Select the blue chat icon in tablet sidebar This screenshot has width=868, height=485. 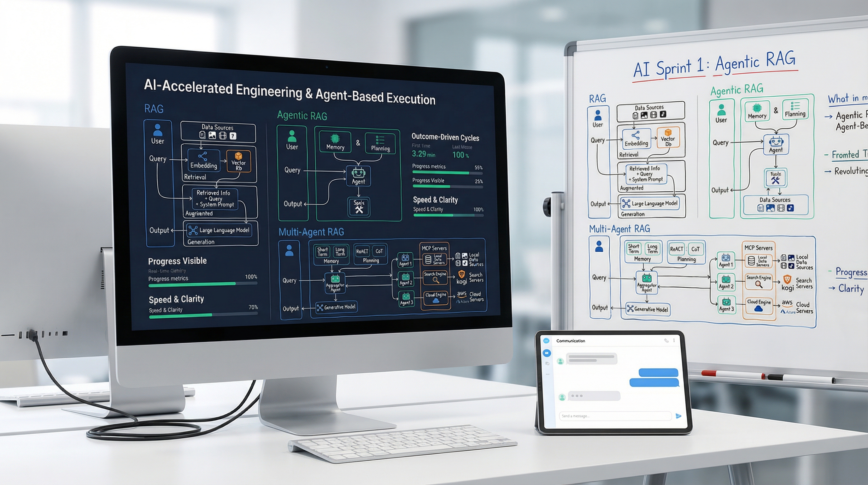(547, 353)
